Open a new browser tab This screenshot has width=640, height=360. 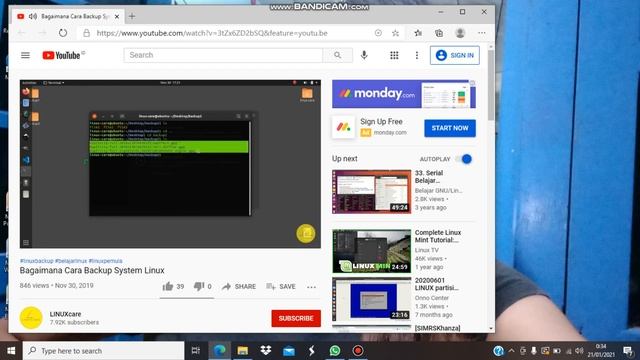click(132, 16)
